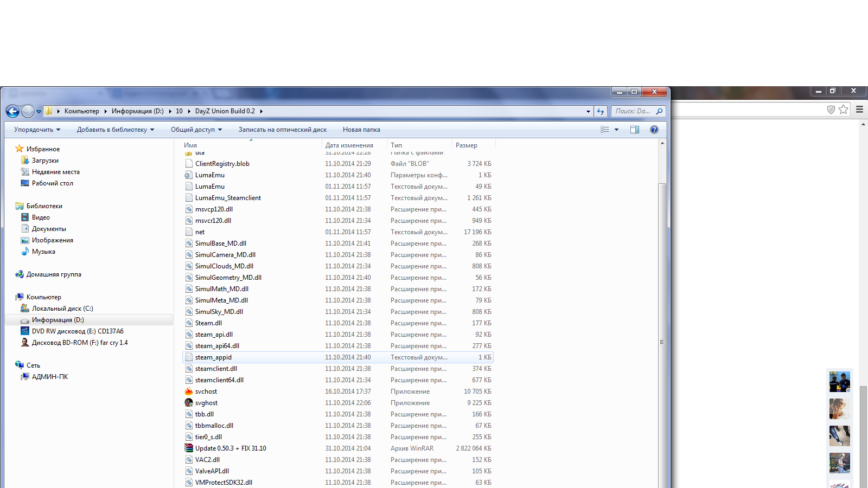Image resolution: width=868 pixels, height=488 pixels.
Task: Click 'Информация (D:)' breadcrumb segment
Action: pyautogui.click(x=138, y=111)
